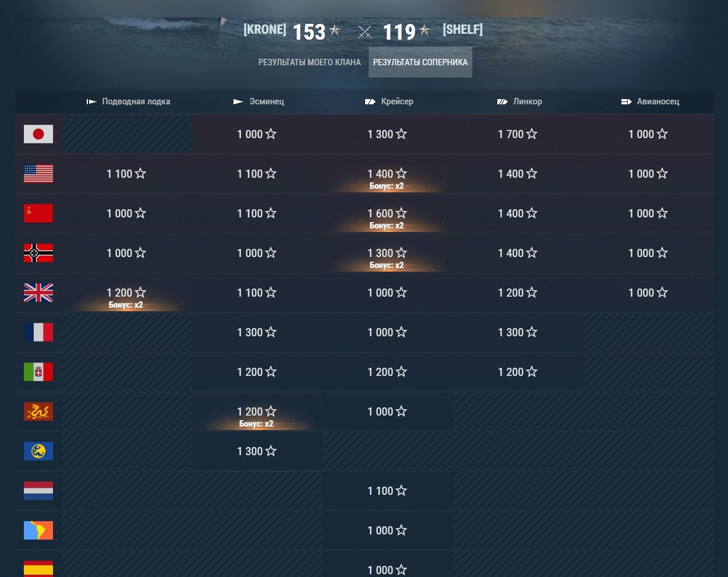Screen dimensions: 728x577
Task: Click the United Kingdom flag icon
Action: (38, 293)
